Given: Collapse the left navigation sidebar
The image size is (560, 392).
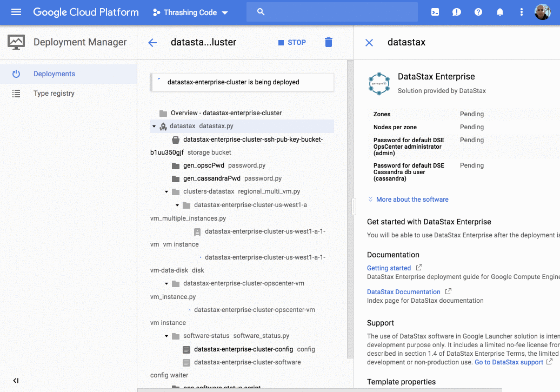Looking at the screenshot, I should click(x=16, y=381).
